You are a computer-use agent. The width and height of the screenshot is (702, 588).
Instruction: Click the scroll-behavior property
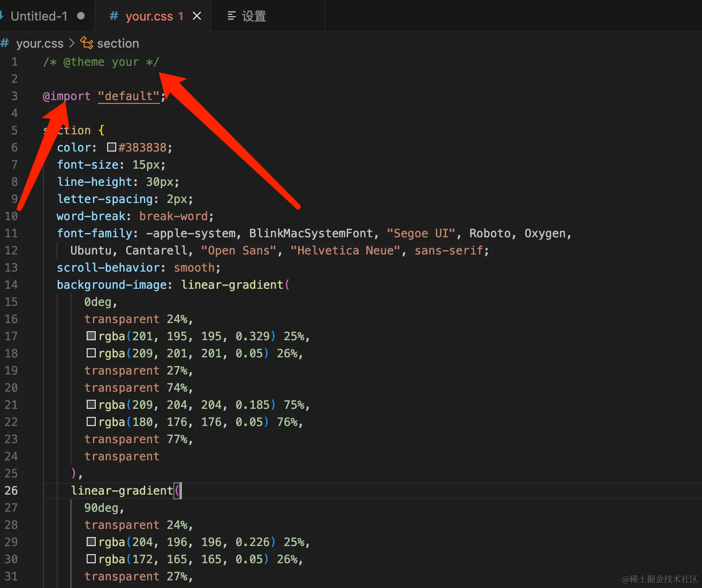[108, 268]
